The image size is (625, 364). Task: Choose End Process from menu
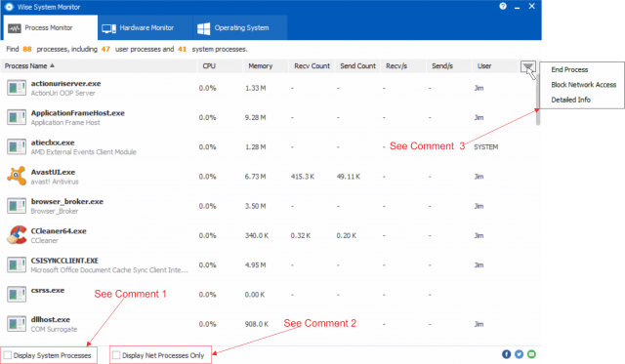point(569,69)
